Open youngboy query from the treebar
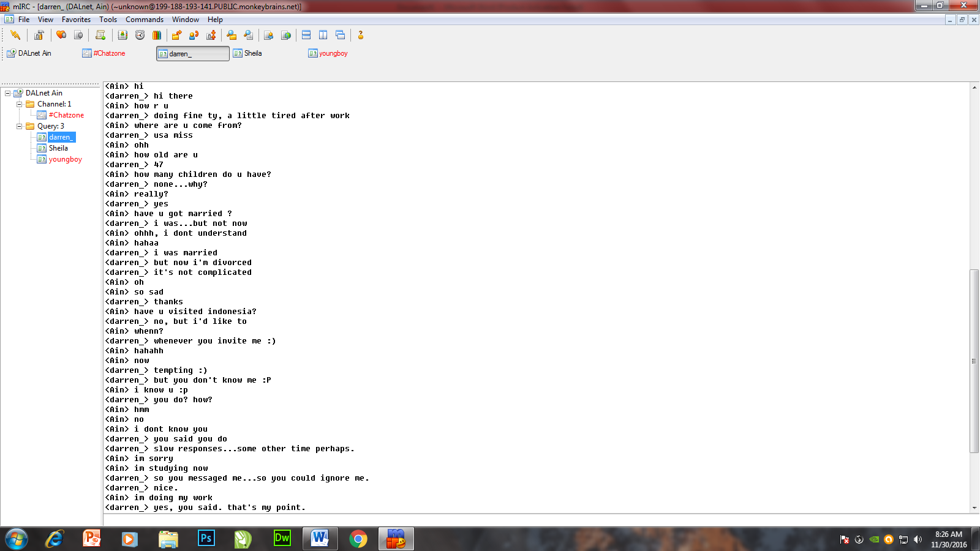 [x=65, y=159]
